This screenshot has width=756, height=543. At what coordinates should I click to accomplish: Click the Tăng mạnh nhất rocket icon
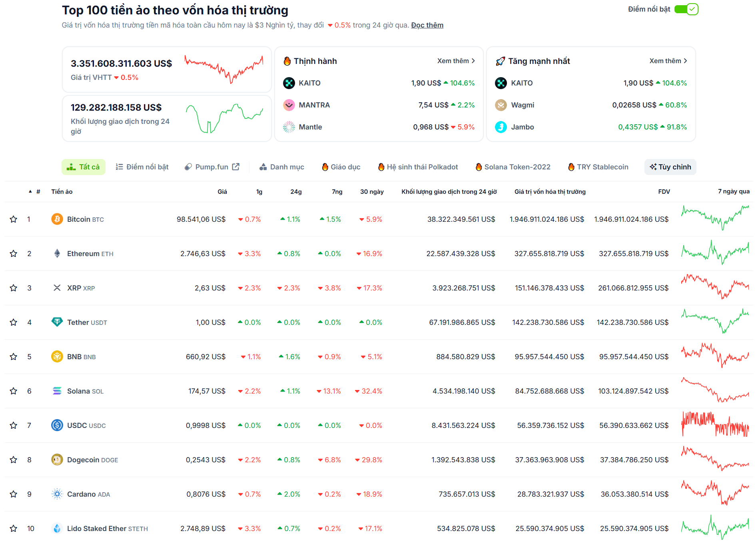(x=500, y=61)
